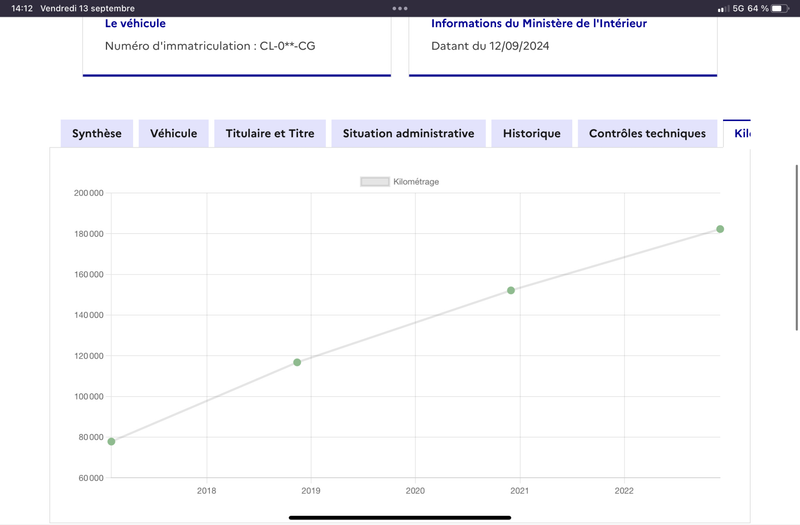
Task: Click the 180 000 y-axis label
Action: (89, 234)
